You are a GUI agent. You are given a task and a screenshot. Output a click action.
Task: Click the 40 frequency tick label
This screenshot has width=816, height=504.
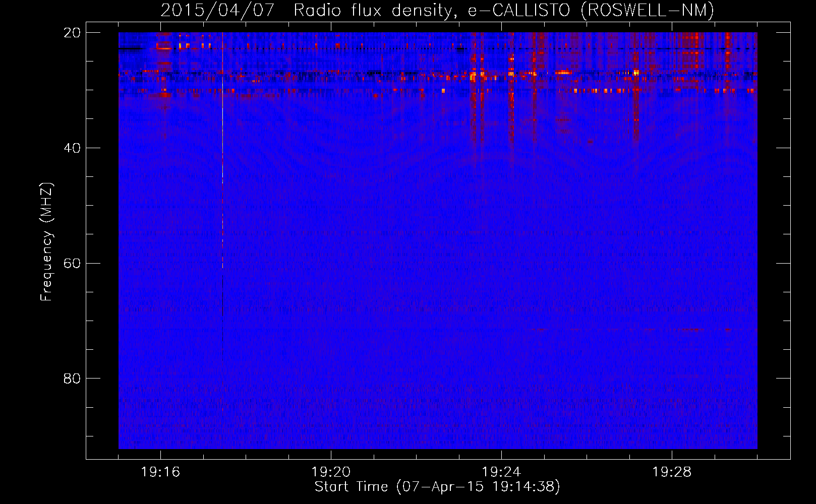click(72, 148)
